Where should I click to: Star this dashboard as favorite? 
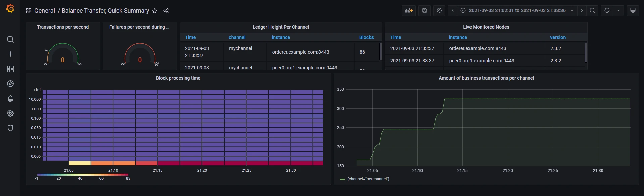[x=155, y=11]
